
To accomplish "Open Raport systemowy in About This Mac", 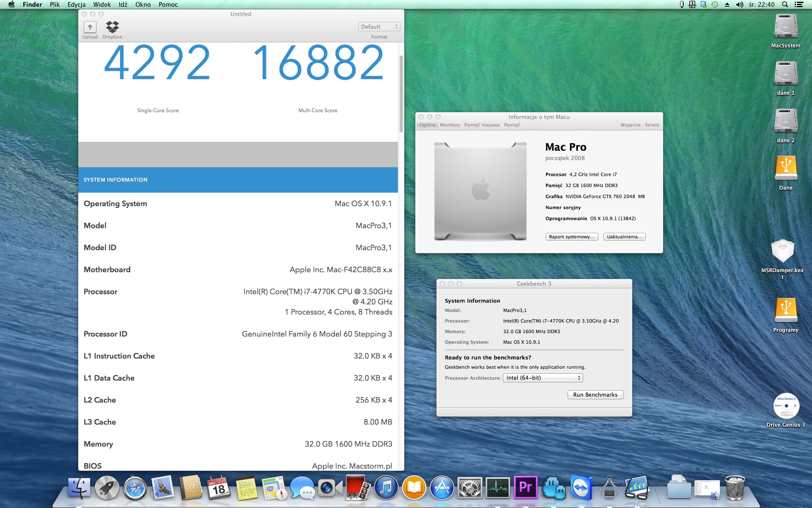I will pyautogui.click(x=571, y=237).
